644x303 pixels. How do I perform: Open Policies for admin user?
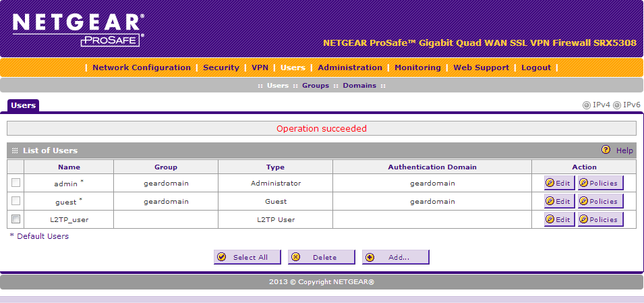[x=600, y=184]
